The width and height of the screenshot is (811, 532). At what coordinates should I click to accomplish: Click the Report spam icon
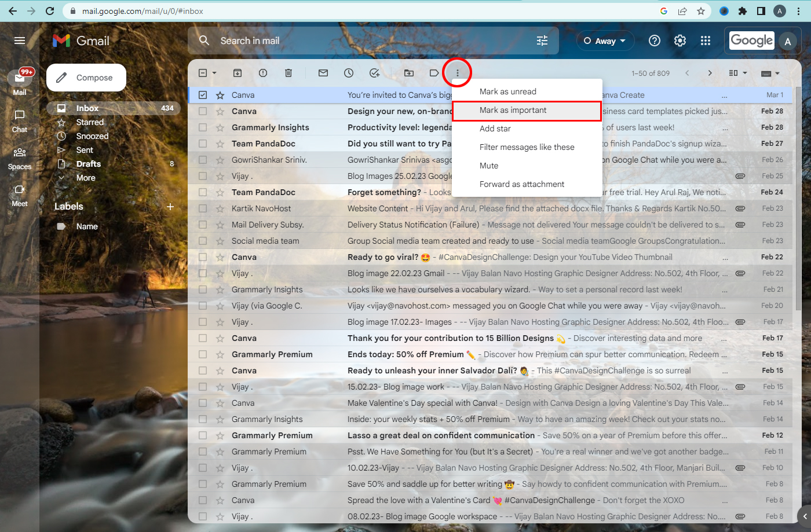point(263,73)
